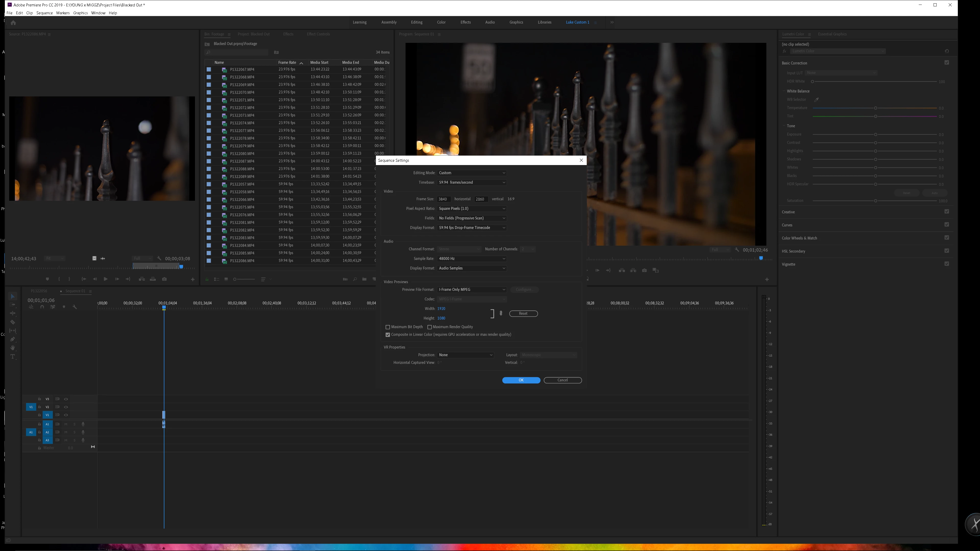The width and height of the screenshot is (980, 551).
Task: Enable Maximum Bit Depth checkbox
Action: 388,327
